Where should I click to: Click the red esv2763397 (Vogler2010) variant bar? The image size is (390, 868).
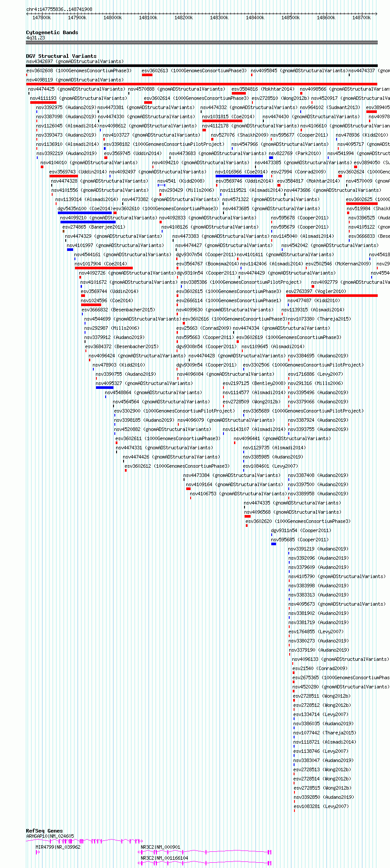click(332, 296)
